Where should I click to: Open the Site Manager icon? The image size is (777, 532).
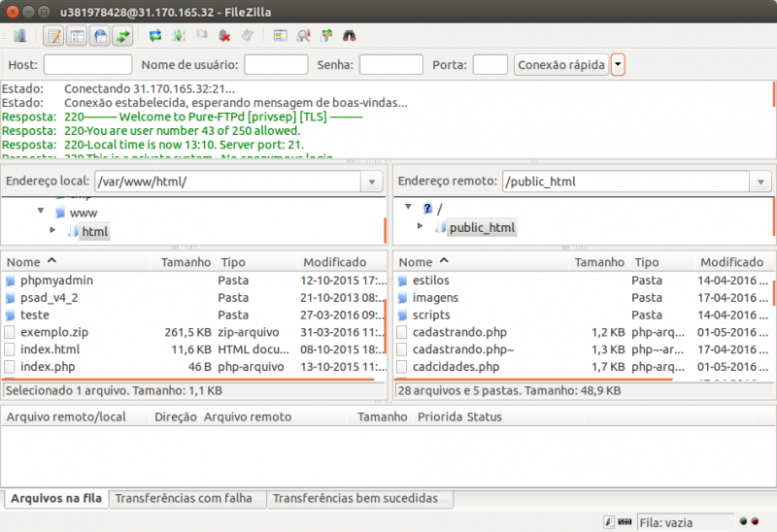19,36
